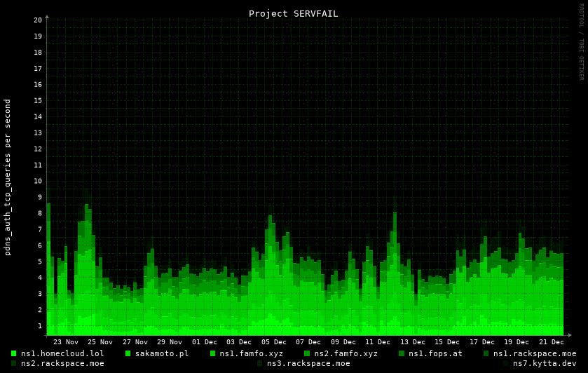Click the ns1.rackspace.moe legend color square
Viewport: 588px width, 373px height.
click(486, 353)
